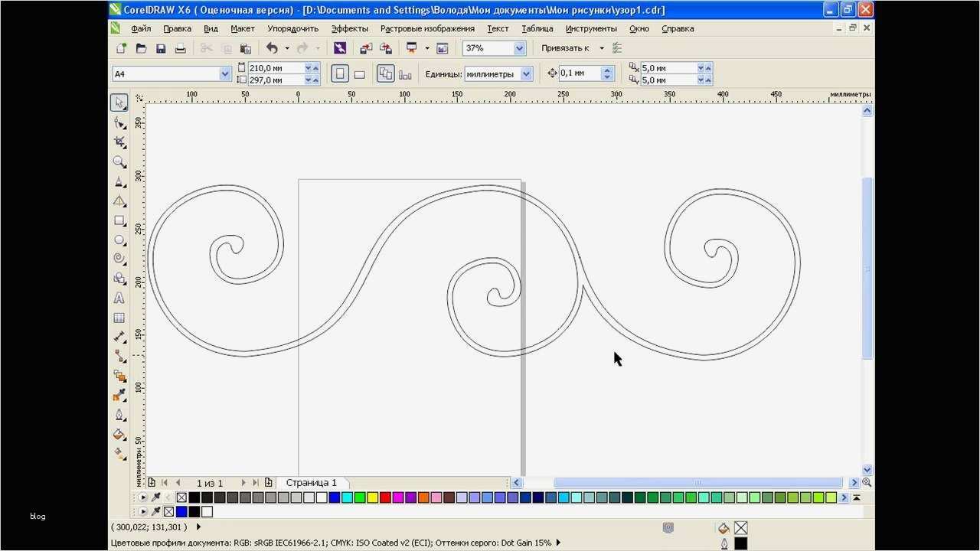Open the units dropdown showing миллиметры
The image size is (980, 551).
[x=526, y=74]
